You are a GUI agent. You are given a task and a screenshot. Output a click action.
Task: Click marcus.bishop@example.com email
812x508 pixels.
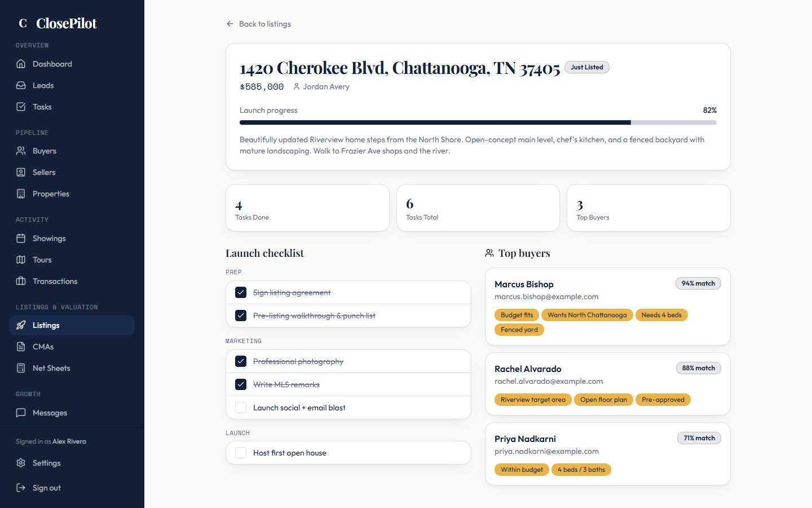point(546,297)
